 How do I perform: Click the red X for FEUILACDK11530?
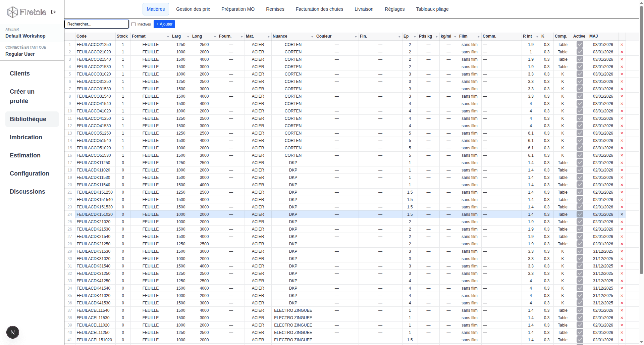point(622,178)
